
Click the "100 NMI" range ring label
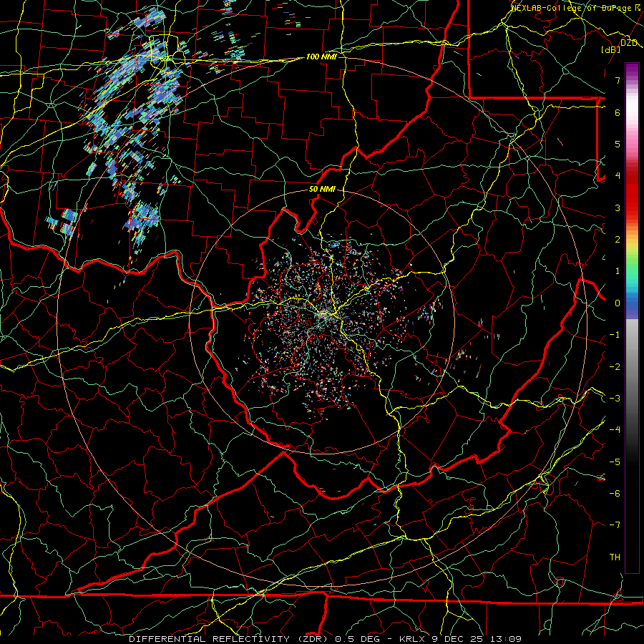click(321, 57)
